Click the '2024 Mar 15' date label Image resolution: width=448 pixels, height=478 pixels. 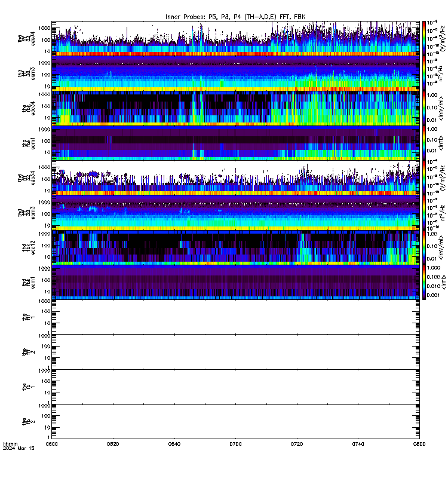(x=19, y=449)
